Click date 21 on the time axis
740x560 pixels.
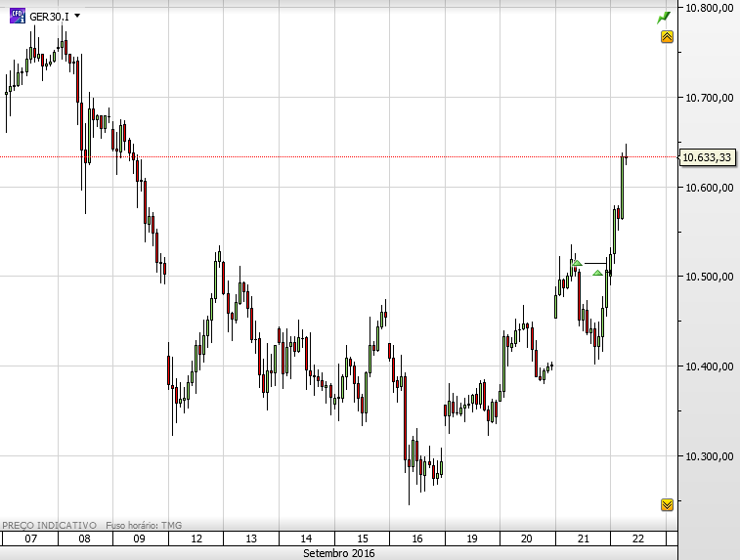point(584,538)
